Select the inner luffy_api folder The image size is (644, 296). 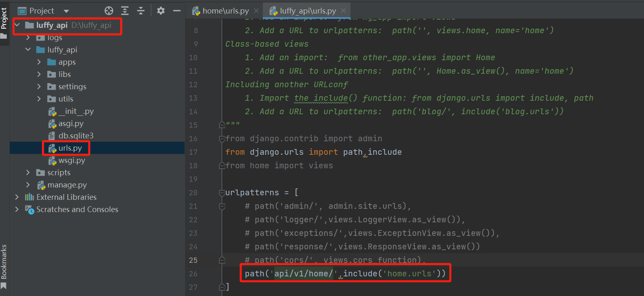point(62,50)
